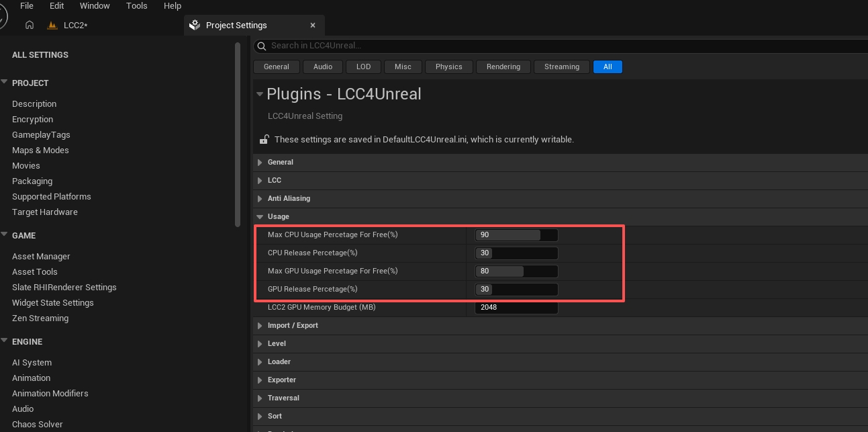Open Chaos Solver settings
This screenshot has height=432, width=868.
(x=38, y=424)
